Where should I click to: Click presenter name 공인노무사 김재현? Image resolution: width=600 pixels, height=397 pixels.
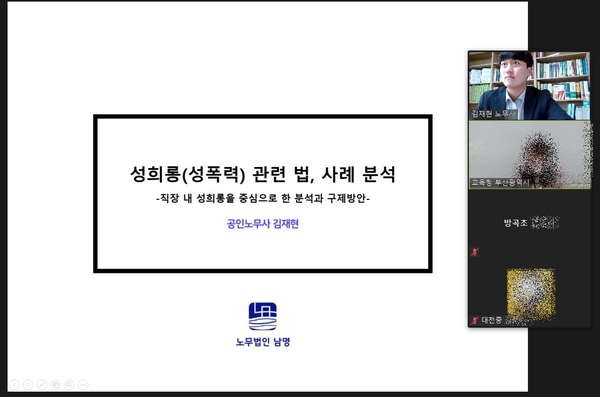(x=262, y=224)
